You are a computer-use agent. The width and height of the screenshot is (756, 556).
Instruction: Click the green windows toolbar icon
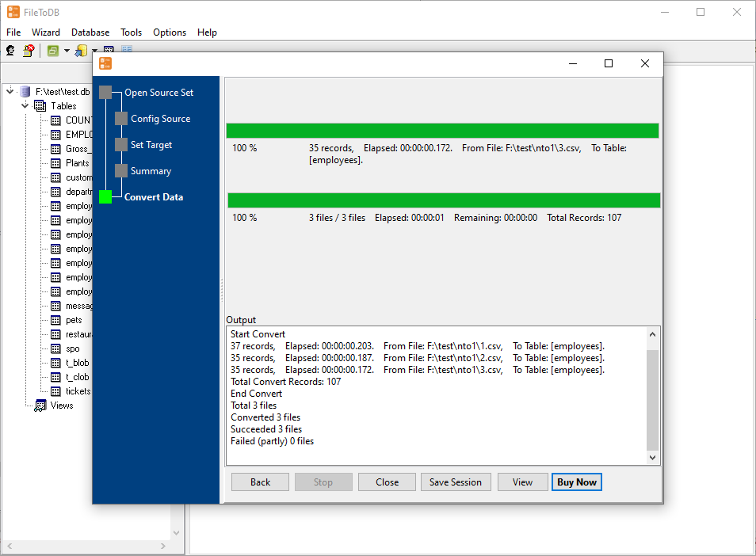53,51
